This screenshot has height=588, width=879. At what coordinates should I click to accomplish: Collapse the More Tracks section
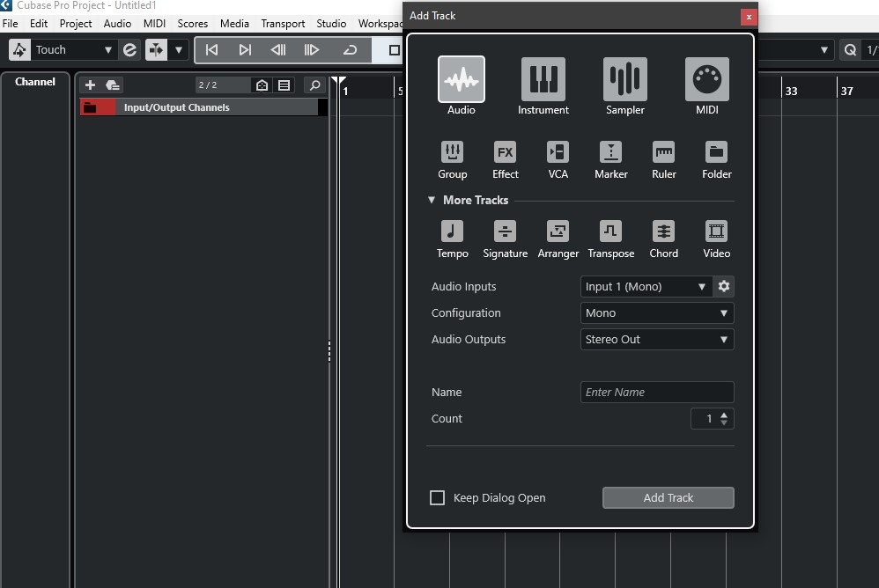pos(432,200)
